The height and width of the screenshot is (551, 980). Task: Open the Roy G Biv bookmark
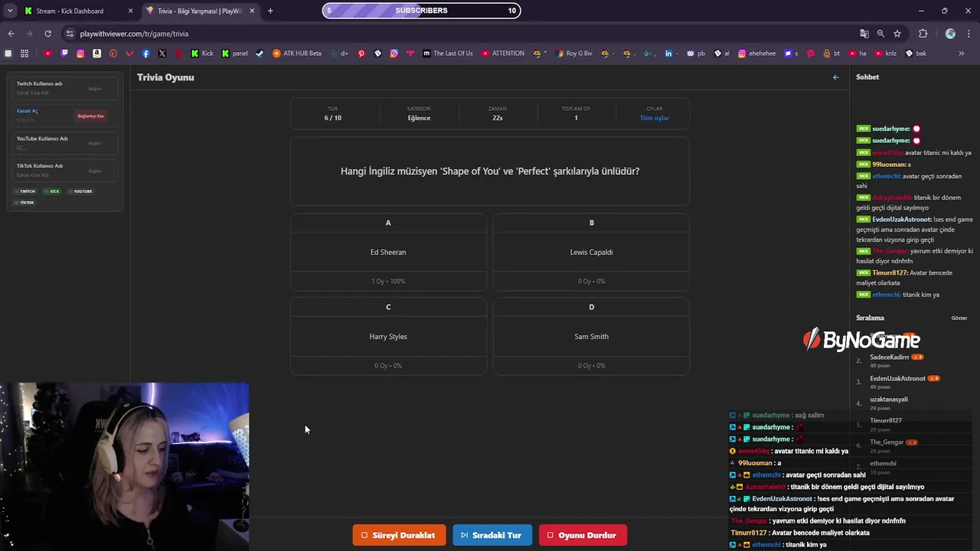(574, 54)
